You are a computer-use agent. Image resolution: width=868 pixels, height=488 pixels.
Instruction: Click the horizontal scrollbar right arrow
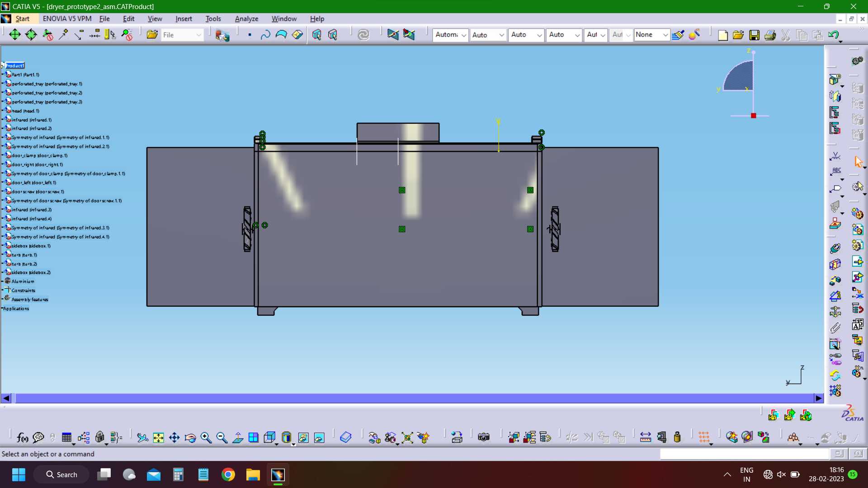[819, 398]
